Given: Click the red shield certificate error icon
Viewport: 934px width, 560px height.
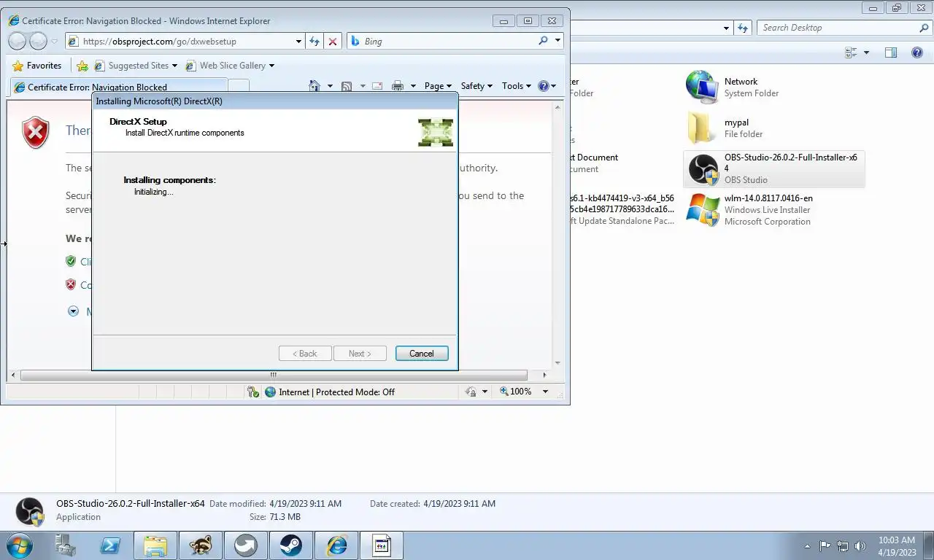Looking at the screenshot, I should [x=36, y=133].
